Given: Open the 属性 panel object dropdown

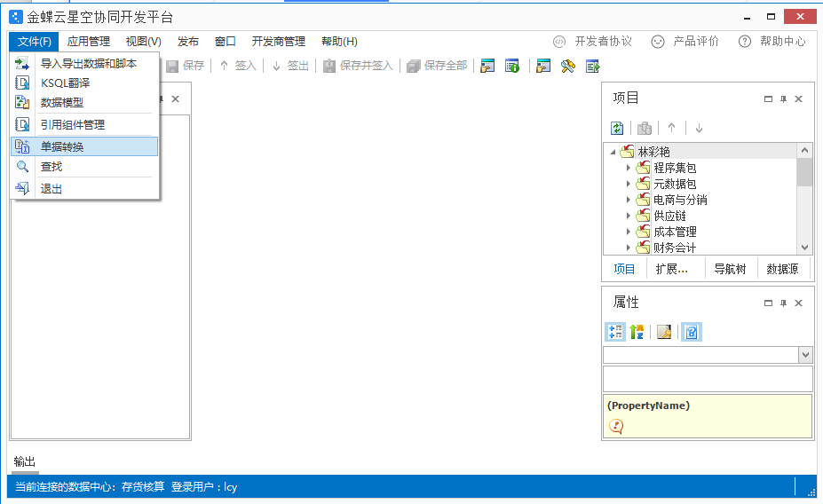Looking at the screenshot, I should [x=805, y=355].
